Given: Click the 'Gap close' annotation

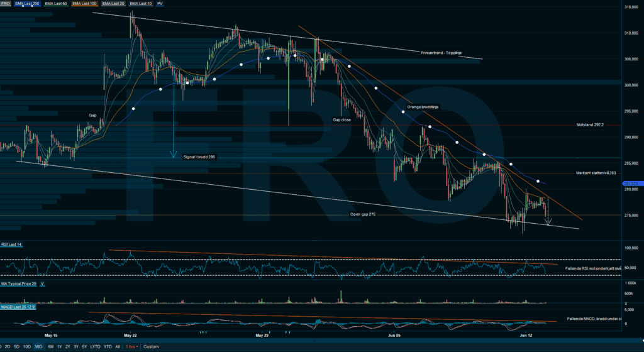Looking at the screenshot, I should pos(341,120).
